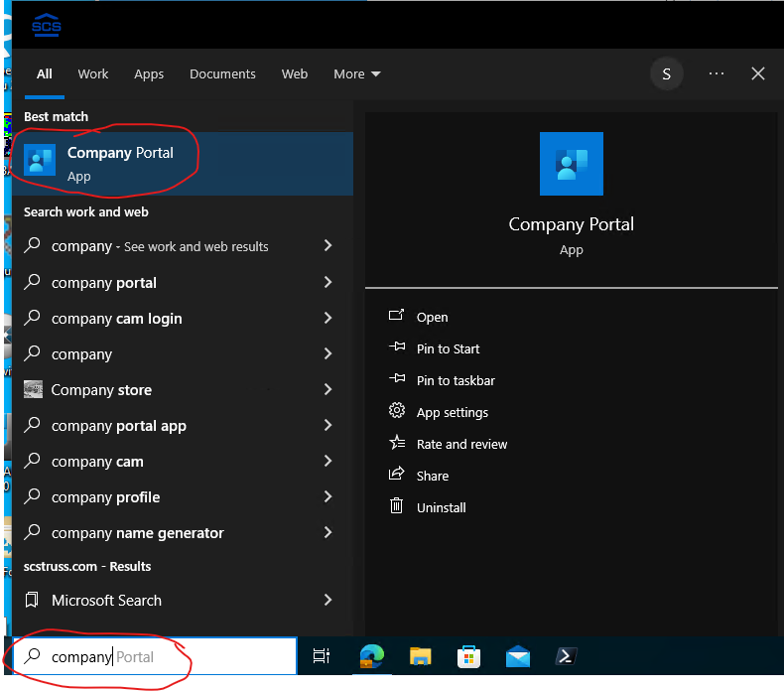Expand chevron next to 'company profile'

click(x=328, y=496)
